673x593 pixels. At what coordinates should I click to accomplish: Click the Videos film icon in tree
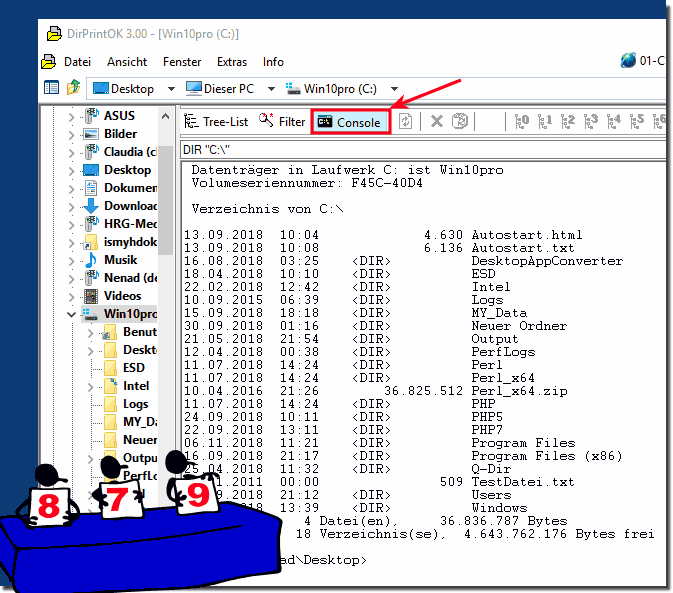coord(91,296)
